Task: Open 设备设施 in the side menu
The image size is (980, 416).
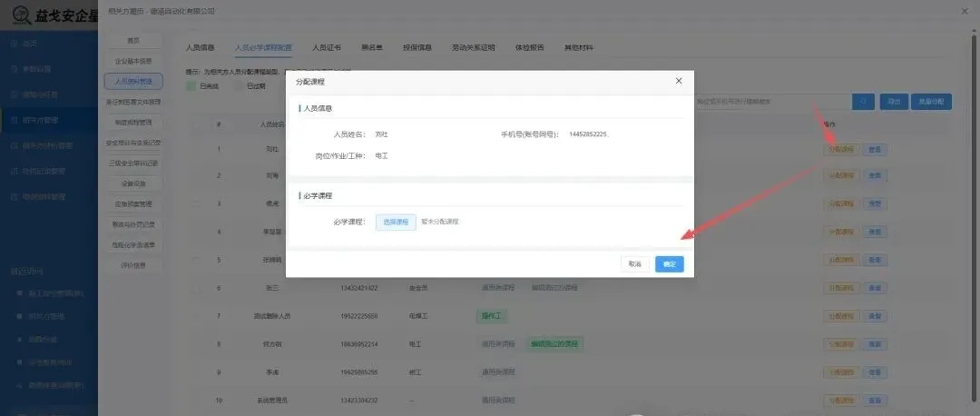Action: tap(133, 183)
